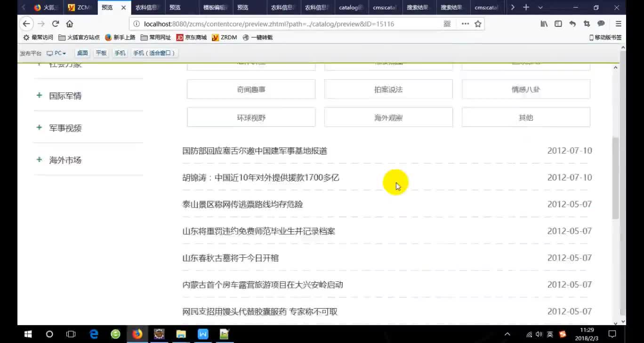Select the 手机 preview mode
Viewport: 644px width, 343px height.
tap(120, 53)
